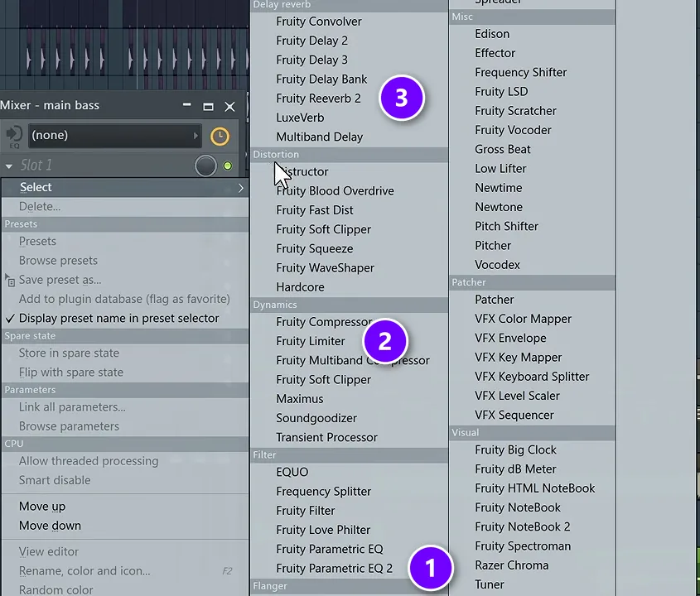Select Fruity Soft Clipper under Dynamics
Viewport: 700px width, 596px height.
click(323, 379)
